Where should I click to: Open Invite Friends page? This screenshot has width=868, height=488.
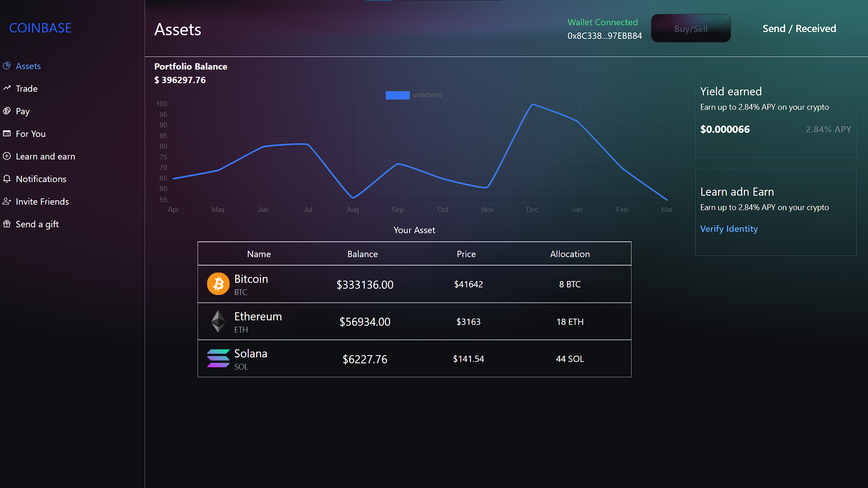pyautogui.click(x=42, y=202)
